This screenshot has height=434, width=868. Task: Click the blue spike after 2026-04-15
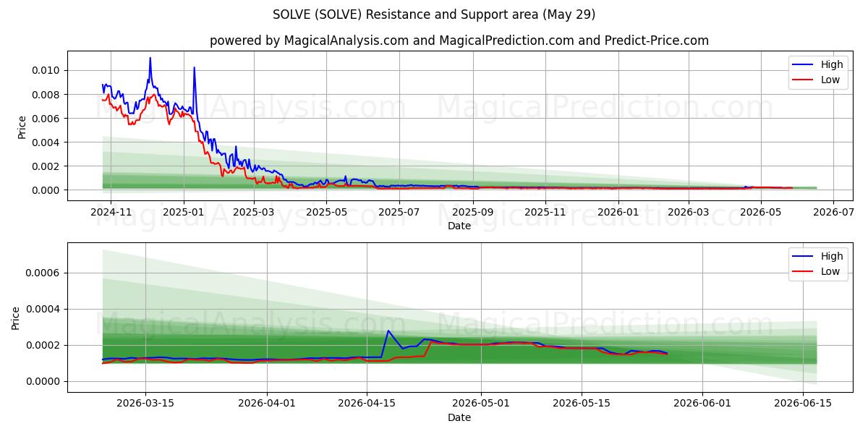[388, 331]
